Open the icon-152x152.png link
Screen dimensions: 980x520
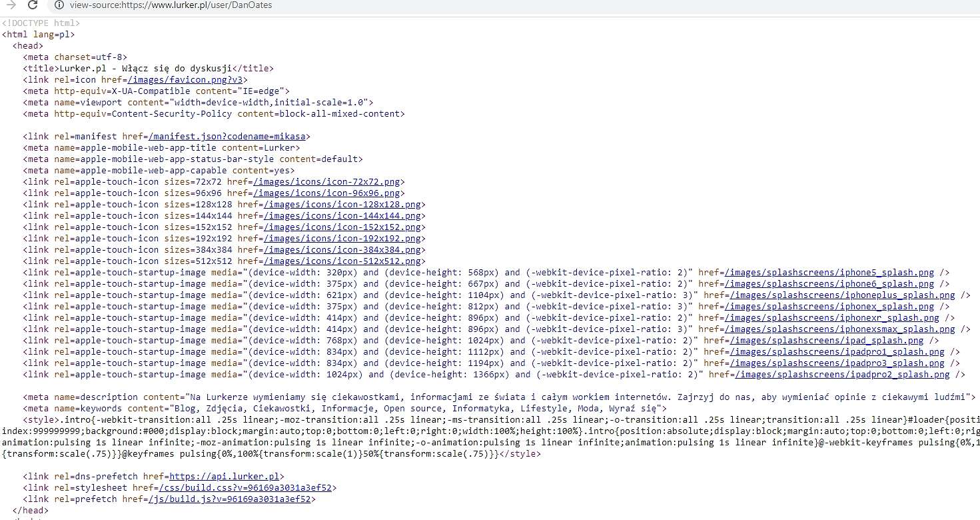pyautogui.click(x=342, y=227)
